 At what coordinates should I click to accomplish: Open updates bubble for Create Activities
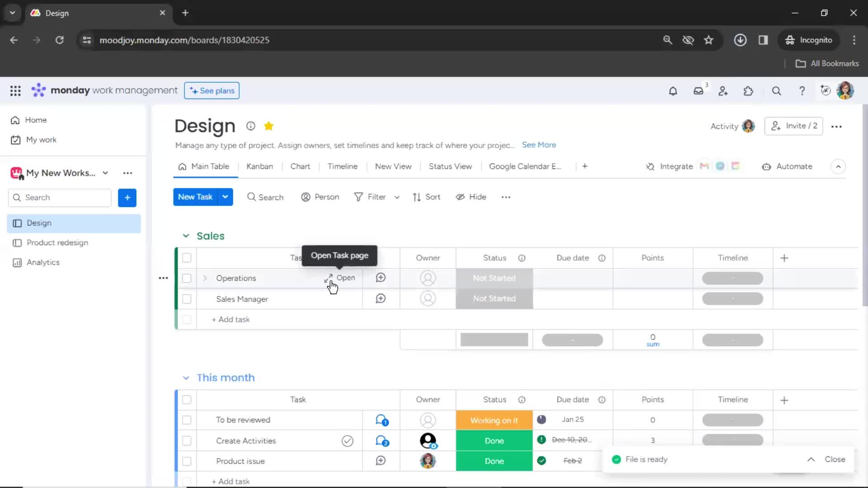(382, 441)
